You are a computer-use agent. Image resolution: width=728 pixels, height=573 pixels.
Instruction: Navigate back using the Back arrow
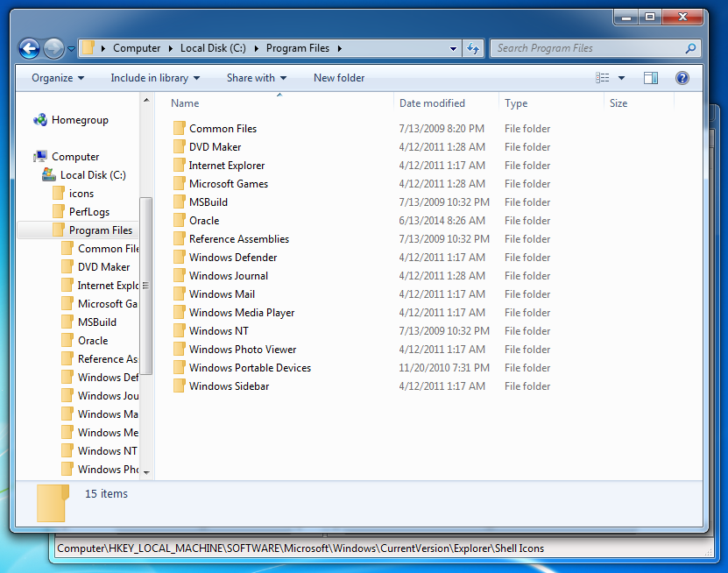(x=29, y=48)
